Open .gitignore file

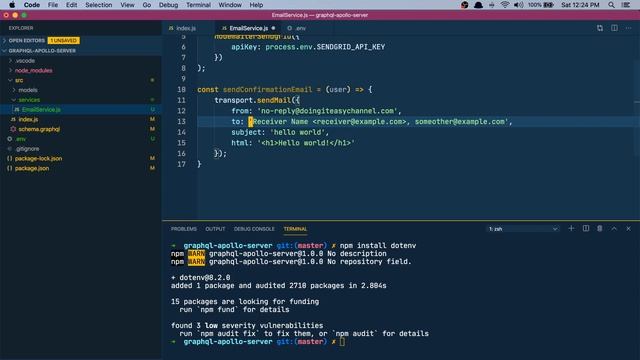tap(27, 149)
